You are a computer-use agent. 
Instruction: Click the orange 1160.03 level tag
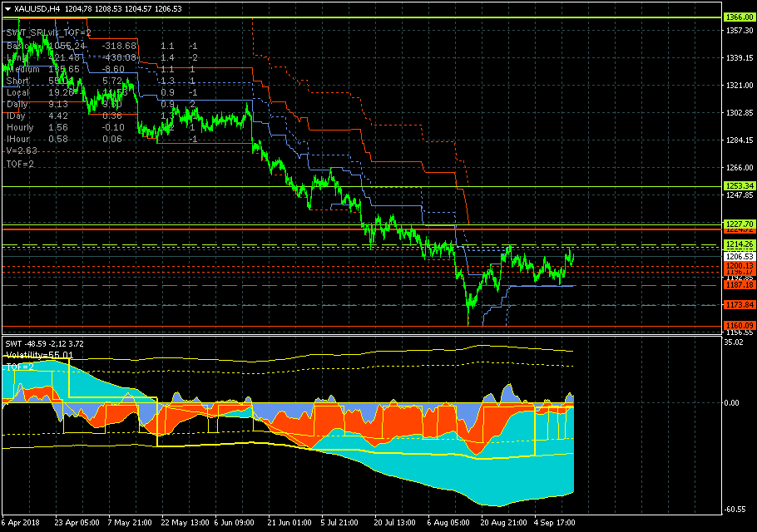click(739, 325)
